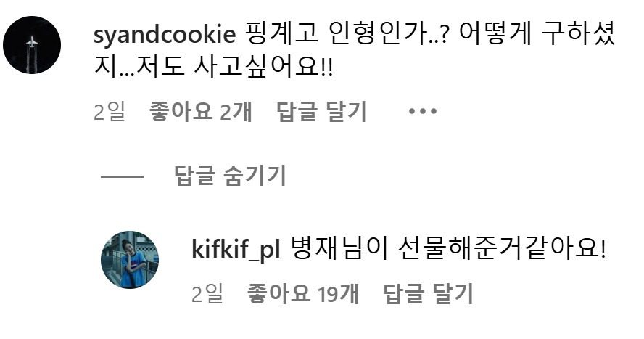Click the reply text 병재님이 선물해준거같아요!
Image resolution: width=644 pixels, height=339 pixels.
click(x=448, y=249)
